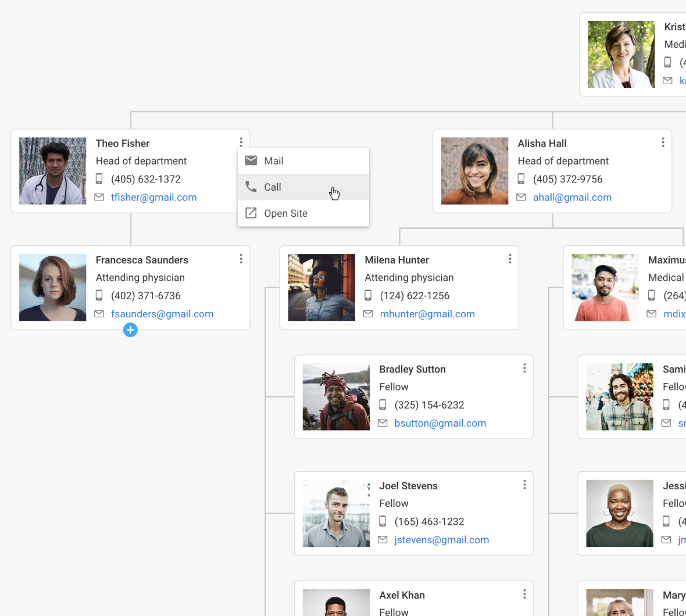The image size is (686, 616).
Task: Click Bradley Sutton's kebab menu icon
Action: click(524, 368)
